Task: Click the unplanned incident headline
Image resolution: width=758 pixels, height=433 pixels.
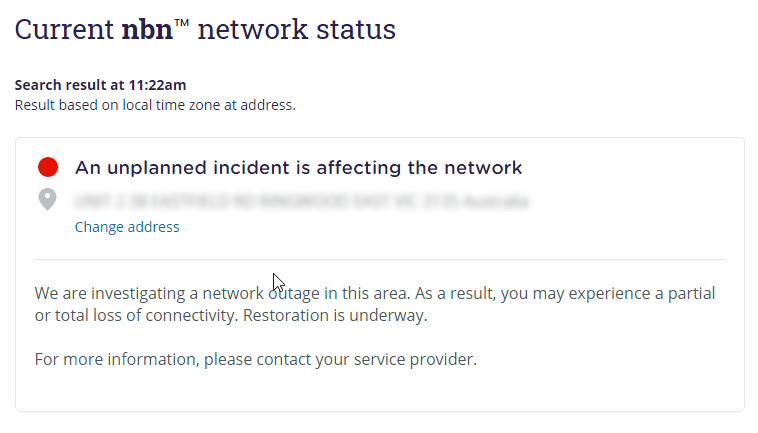Action: [x=298, y=168]
